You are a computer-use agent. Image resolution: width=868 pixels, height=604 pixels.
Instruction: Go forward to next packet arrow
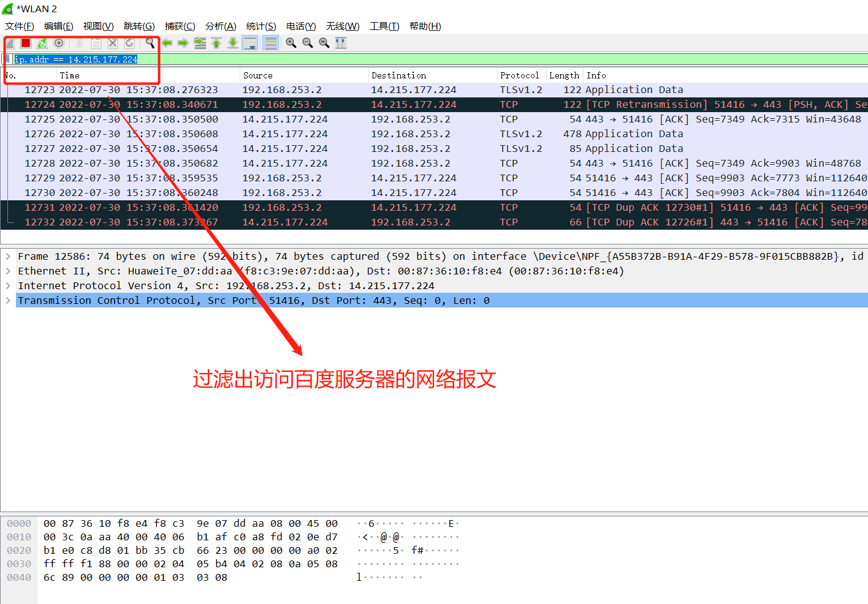(183, 43)
